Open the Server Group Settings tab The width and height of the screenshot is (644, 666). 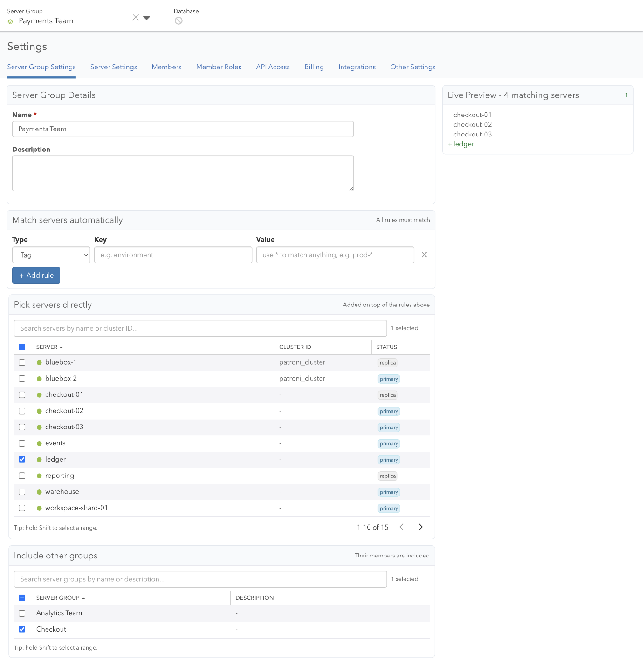[x=41, y=67]
